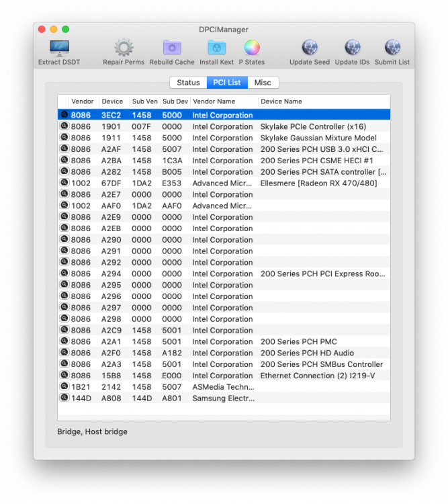Open P States color wheel icon
Image resolution: width=448 pixels, height=504 pixels.
coord(252,48)
